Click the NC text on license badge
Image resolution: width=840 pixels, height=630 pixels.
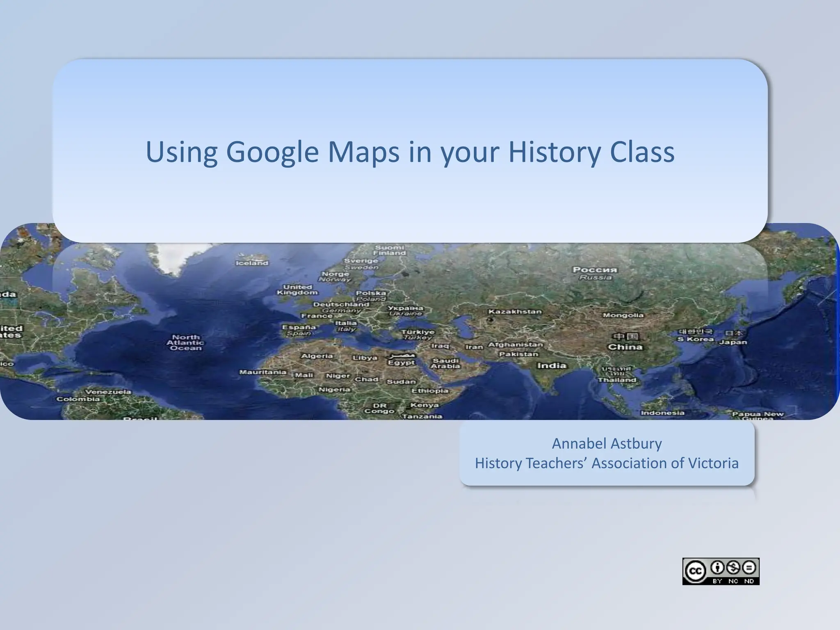(x=733, y=581)
